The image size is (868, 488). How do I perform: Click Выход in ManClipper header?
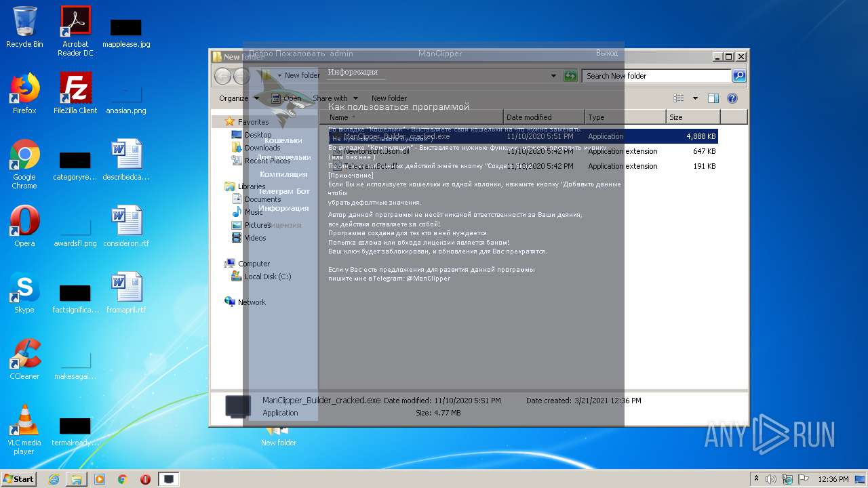[x=607, y=53]
